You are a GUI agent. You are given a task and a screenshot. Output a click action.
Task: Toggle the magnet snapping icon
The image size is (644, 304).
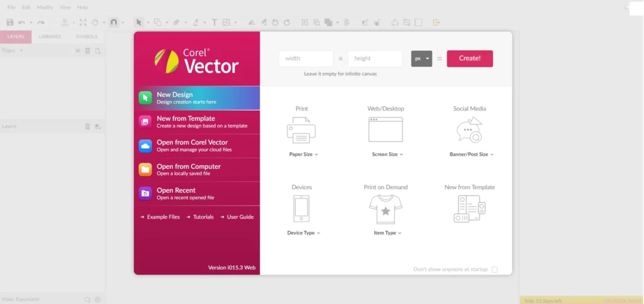(x=113, y=23)
